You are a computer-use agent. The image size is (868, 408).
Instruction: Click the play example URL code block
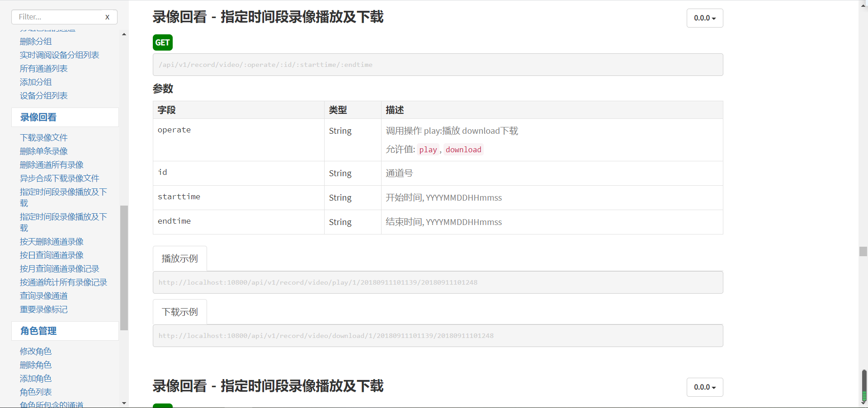click(438, 282)
